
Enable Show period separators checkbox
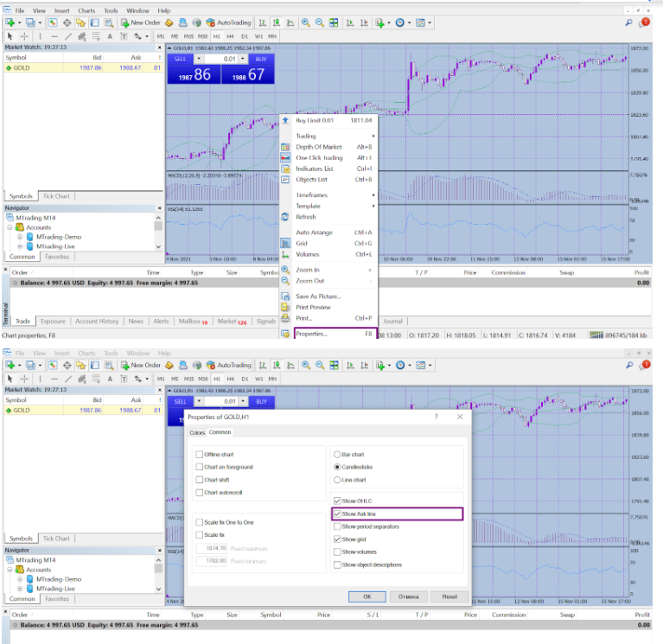click(337, 526)
